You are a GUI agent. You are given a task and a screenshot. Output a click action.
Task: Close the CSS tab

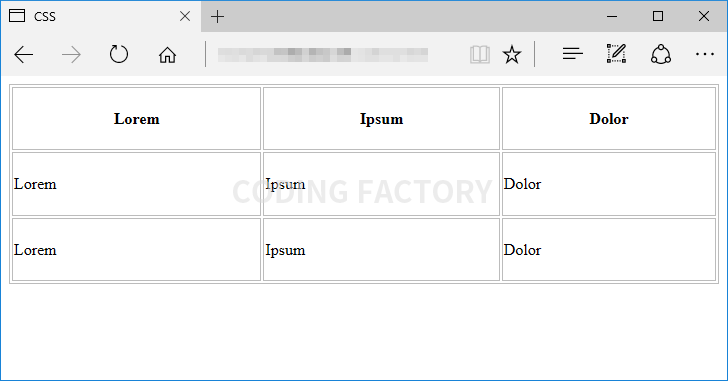click(x=185, y=16)
